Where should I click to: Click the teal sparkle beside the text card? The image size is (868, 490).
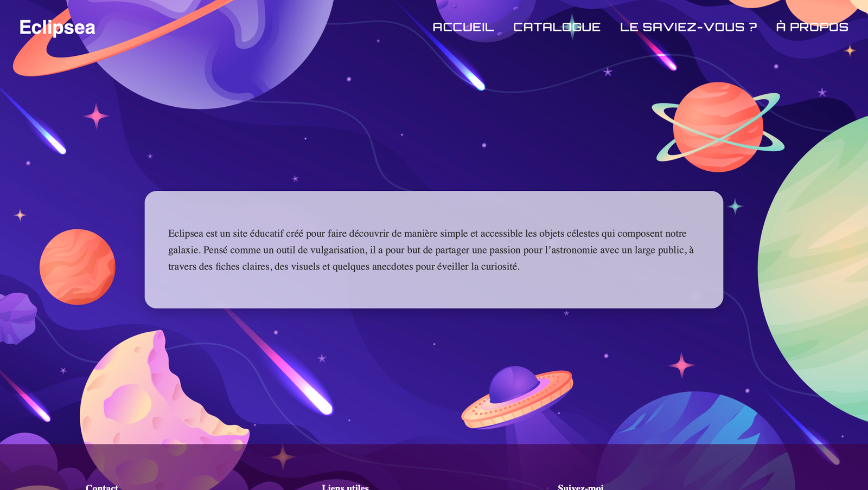(735, 207)
